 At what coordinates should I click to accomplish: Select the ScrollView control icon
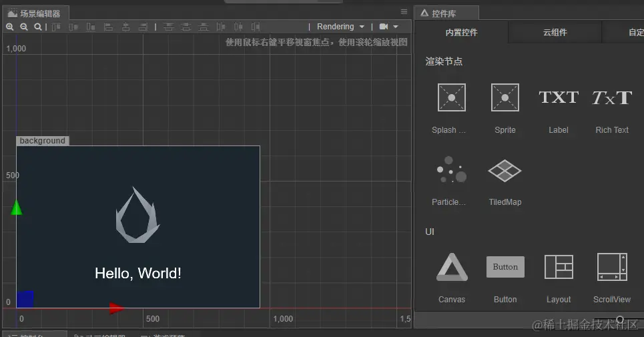click(612, 267)
